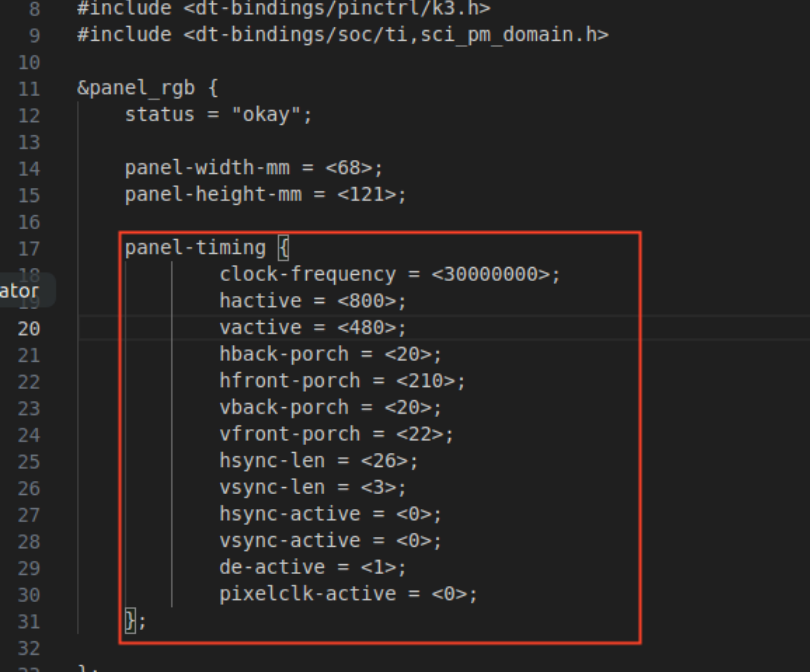Place cursor on the clock-frequency property
Image resolution: width=810 pixels, height=672 pixels.
pyautogui.click(x=308, y=274)
